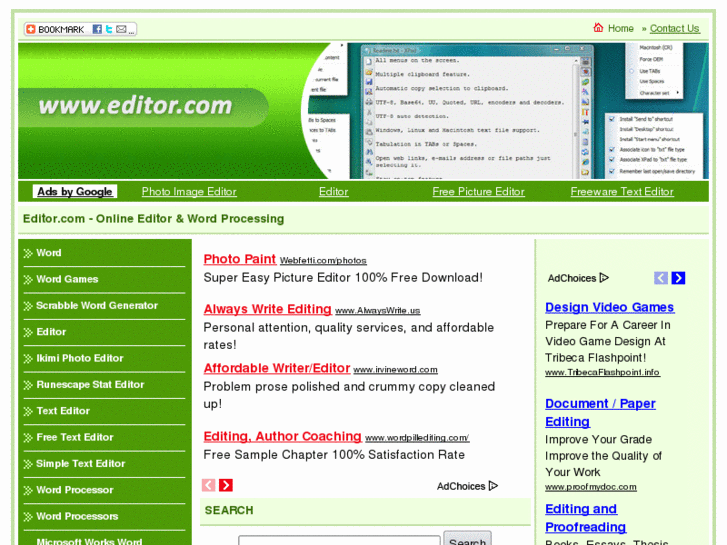Open the www.TribecaFlashpoint.info URL link

point(602,372)
